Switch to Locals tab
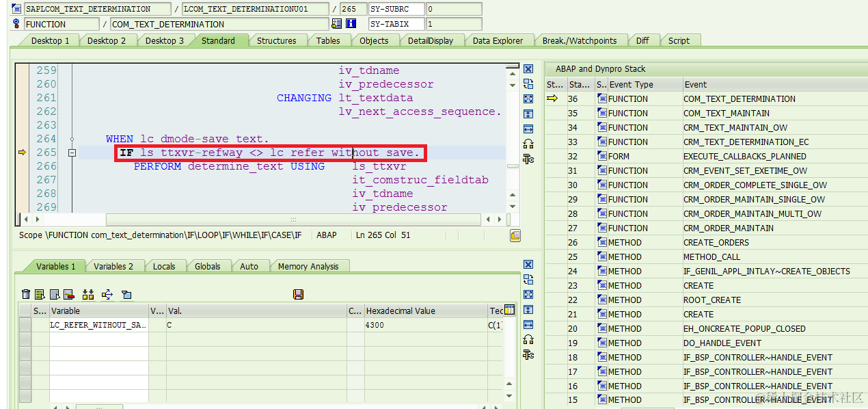 click(164, 266)
